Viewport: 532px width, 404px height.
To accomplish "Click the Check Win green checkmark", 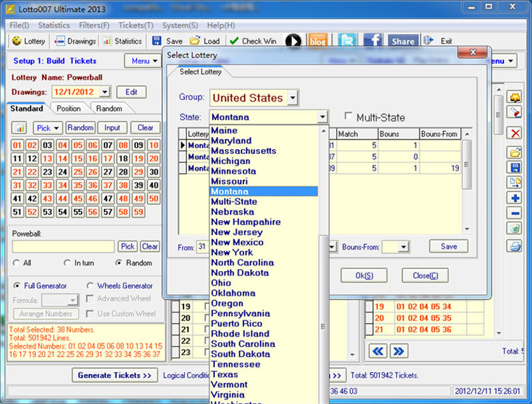I will point(234,41).
